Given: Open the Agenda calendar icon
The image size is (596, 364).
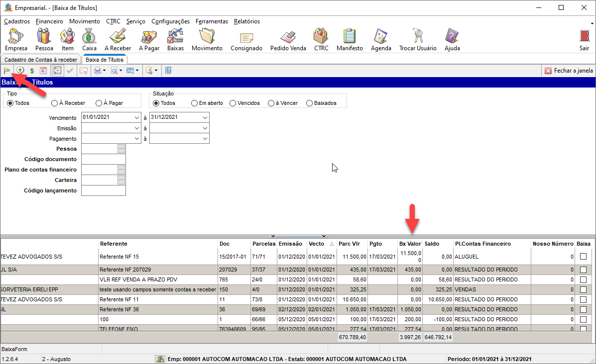Looking at the screenshot, I should pyautogui.click(x=381, y=39).
